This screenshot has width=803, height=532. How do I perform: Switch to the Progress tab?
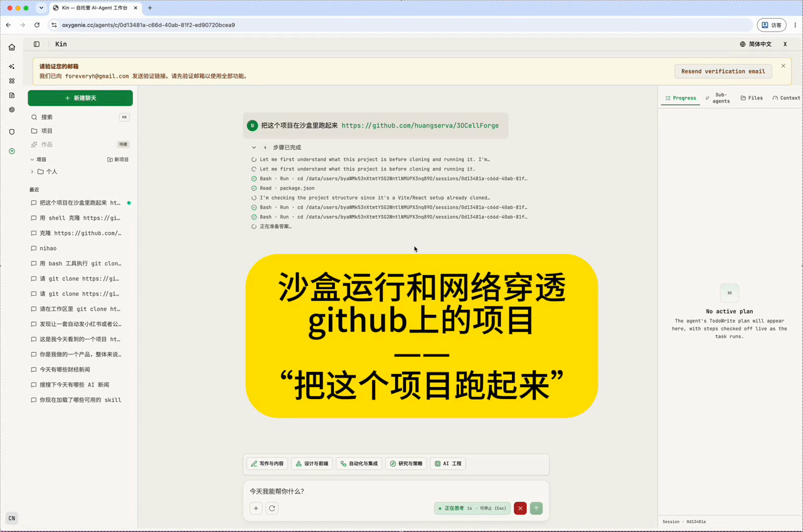pos(681,98)
